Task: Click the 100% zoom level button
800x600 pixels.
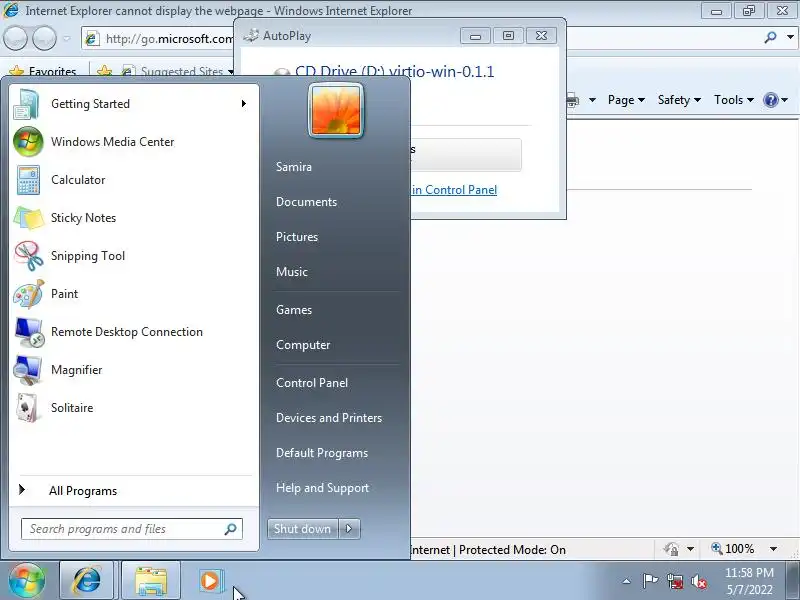Action: (733, 549)
